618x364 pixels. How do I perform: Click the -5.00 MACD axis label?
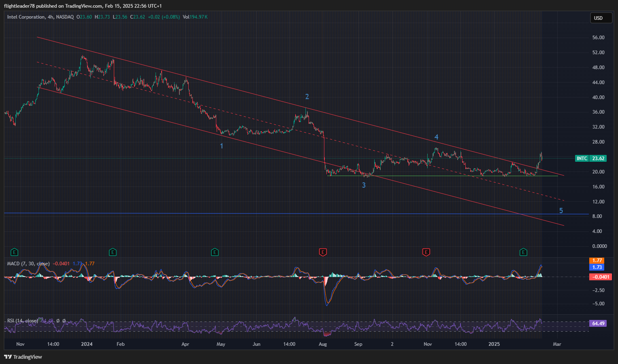[598, 304]
